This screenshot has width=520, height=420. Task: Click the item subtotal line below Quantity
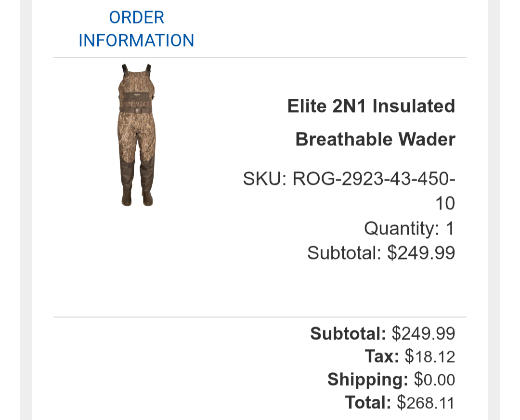point(381,252)
